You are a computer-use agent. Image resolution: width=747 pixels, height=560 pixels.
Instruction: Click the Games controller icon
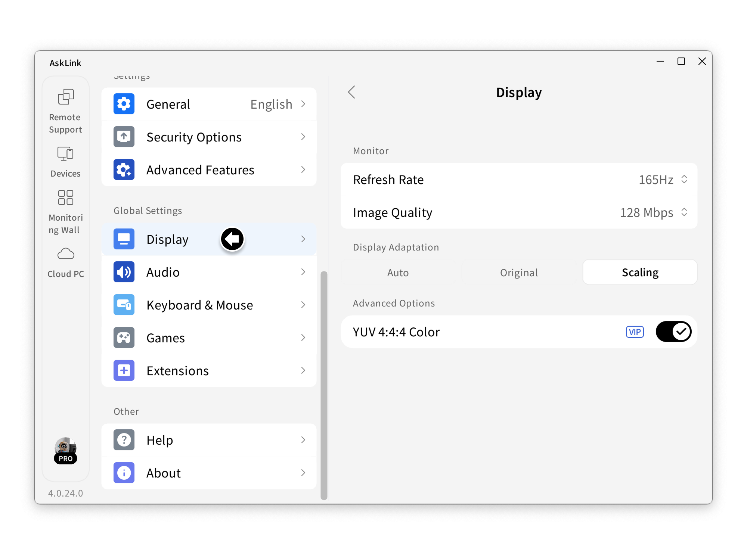[x=124, y=338]
